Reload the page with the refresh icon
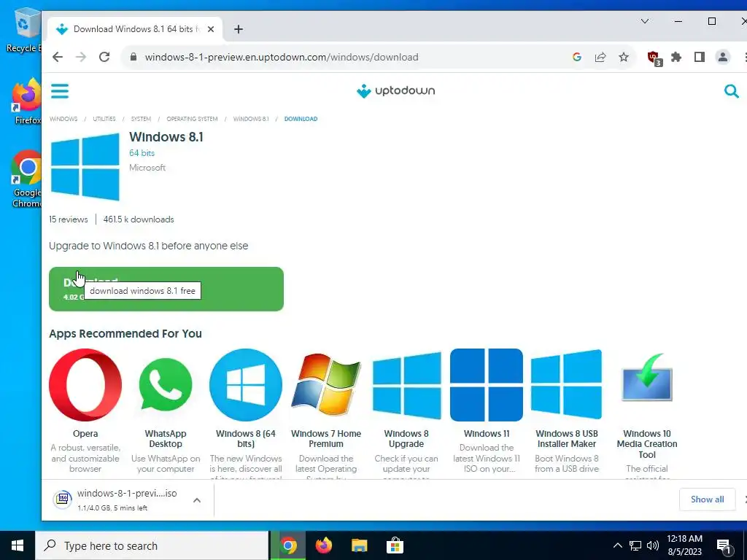The image size is (747, 560). click(x=104, y=57)
